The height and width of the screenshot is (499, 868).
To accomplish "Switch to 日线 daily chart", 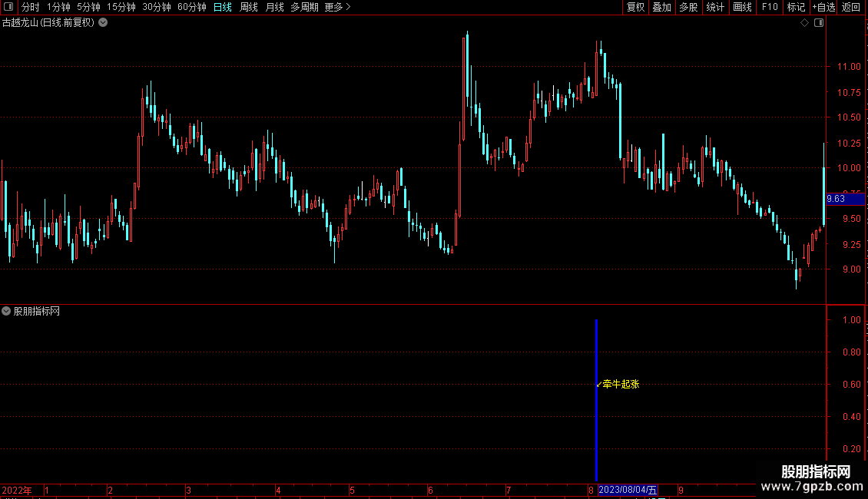I will pos(223,7).
